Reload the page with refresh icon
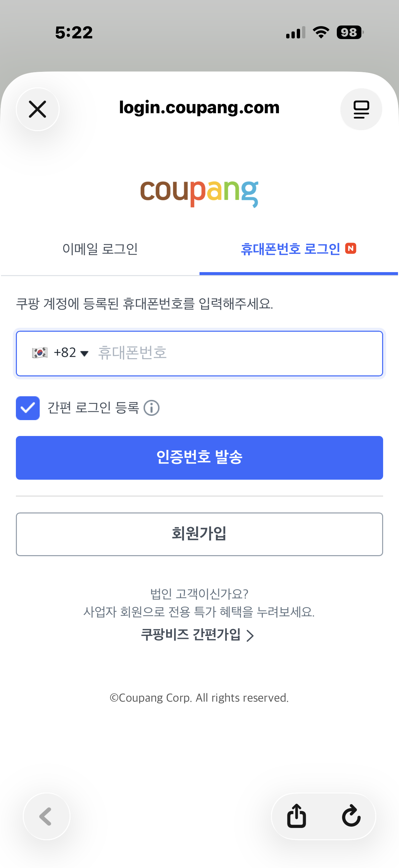 [351, 816]
